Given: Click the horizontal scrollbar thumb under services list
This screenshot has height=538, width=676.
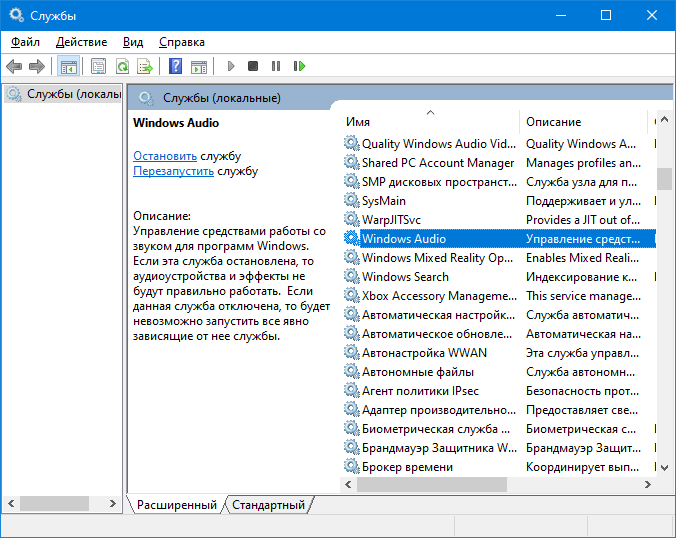Looking at the screenshot, I should pyautogui.click(x=432, y=485).
